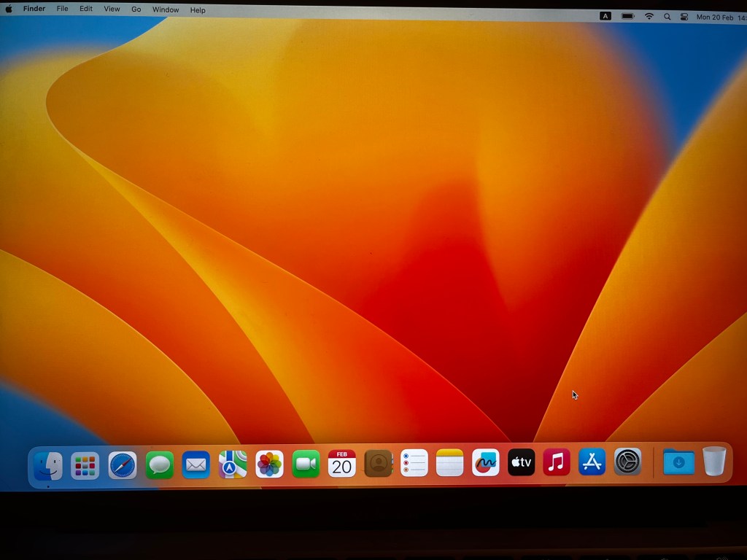Open the Apple menu
This screenshot has width=747, height=560.
click(x=9, y=9)
